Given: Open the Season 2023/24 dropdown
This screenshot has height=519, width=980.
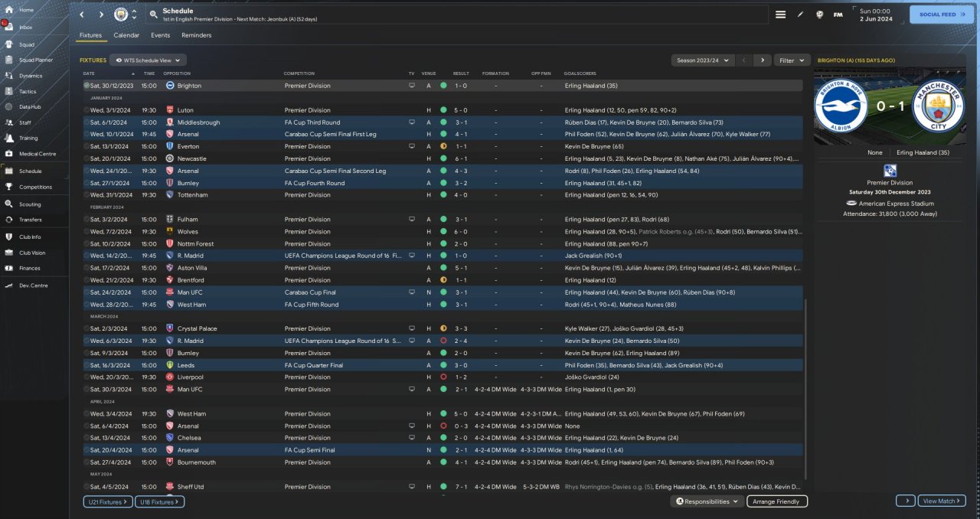Looking at the screenshot, I should 702,60.
